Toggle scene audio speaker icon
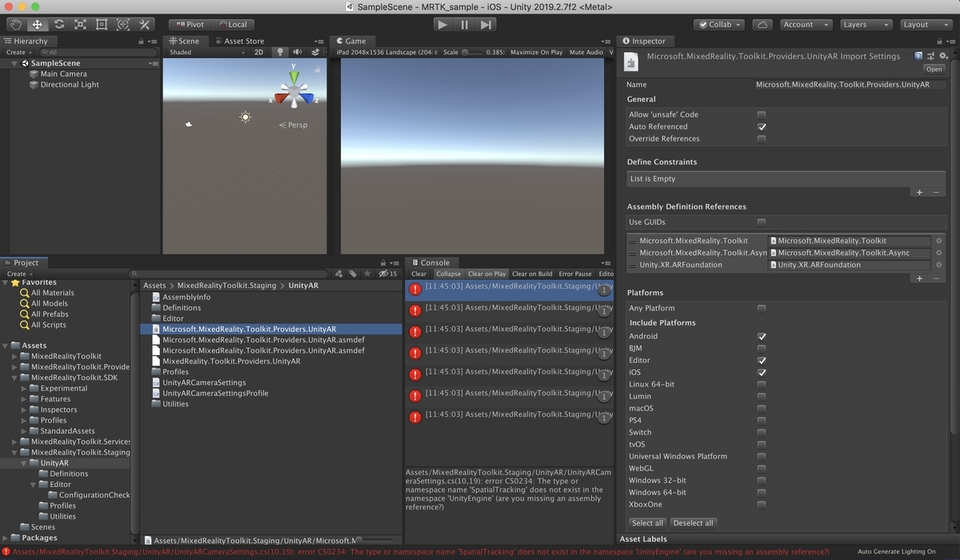The height and width of the screenshot is (560, 960). 297,52
